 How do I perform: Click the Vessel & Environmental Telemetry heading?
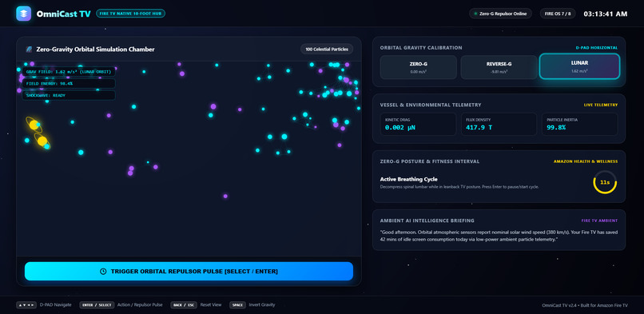pos(431,105)
